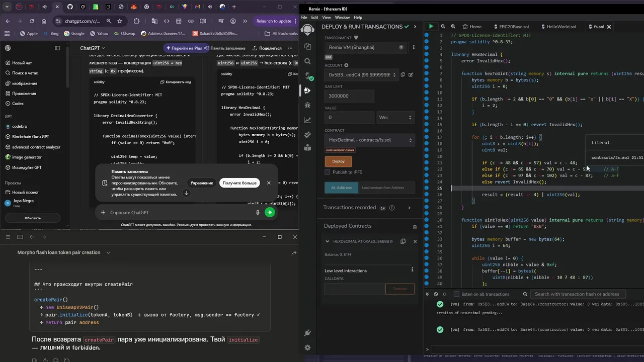Open Remix debugger bug icon
The height and width of the screenshot is (362, 644).
pos(307,106)
